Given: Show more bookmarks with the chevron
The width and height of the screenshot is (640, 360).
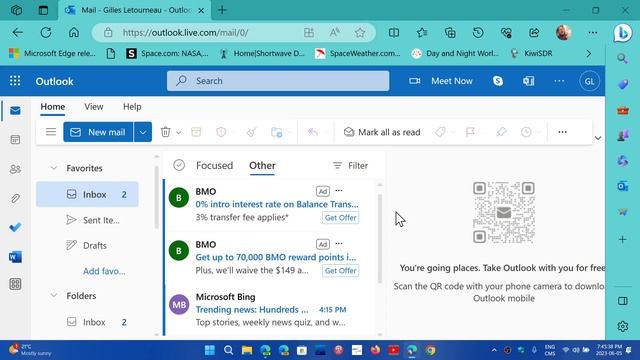Looking at the screenshot, I should [589, 53].
